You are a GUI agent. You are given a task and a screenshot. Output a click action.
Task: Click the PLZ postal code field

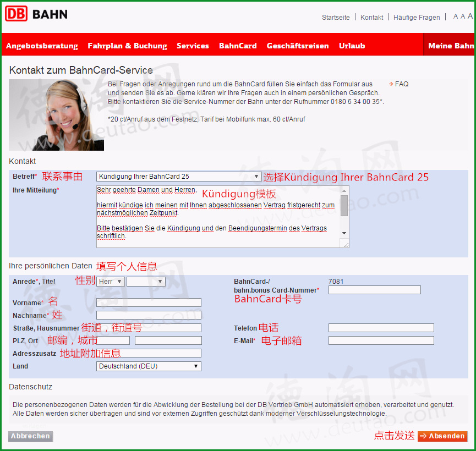[x=113, y=340]
